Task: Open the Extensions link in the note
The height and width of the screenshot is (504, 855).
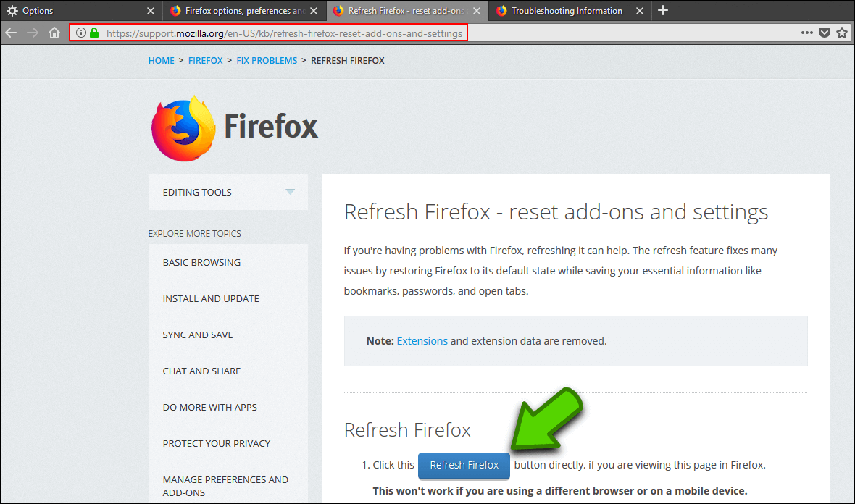Action: tap(422, 341)
